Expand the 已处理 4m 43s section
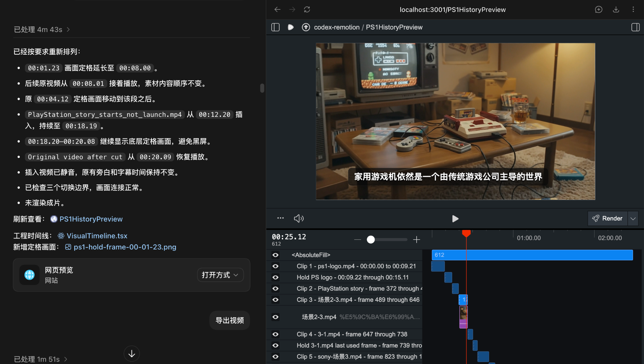644x364 pixels. (x=42, y=30)
